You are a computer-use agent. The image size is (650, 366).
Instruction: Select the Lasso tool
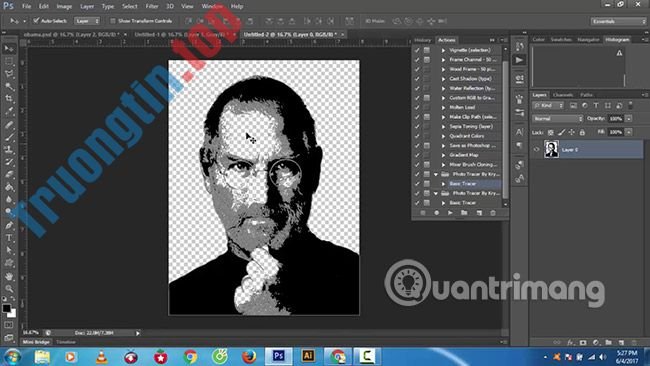pyautogui.click(x=9, y=74)
